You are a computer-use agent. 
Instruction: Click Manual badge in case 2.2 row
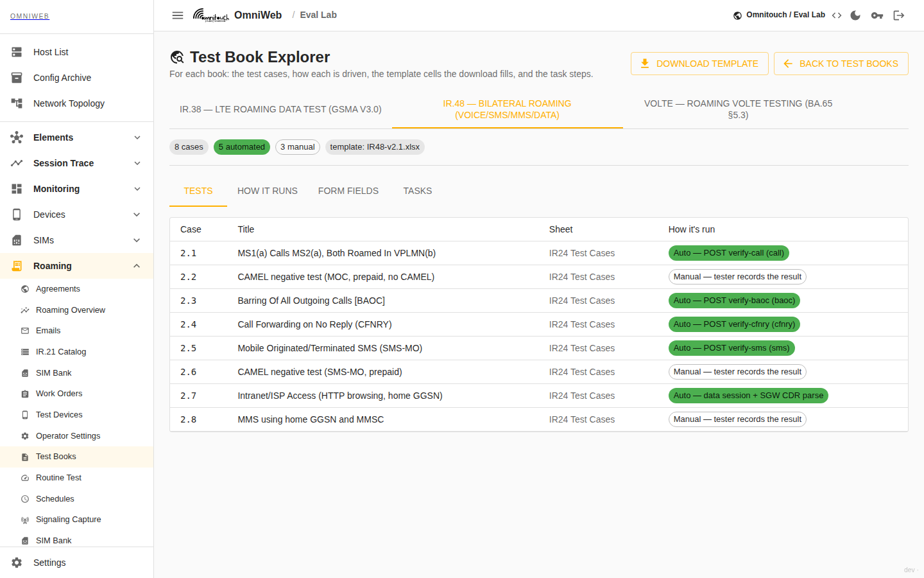(737, 277)
